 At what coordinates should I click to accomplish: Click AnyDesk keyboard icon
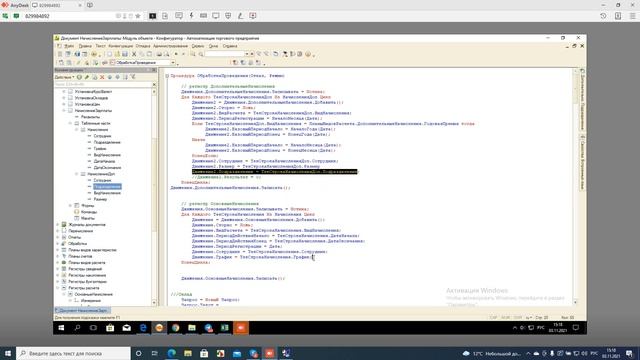203,16
